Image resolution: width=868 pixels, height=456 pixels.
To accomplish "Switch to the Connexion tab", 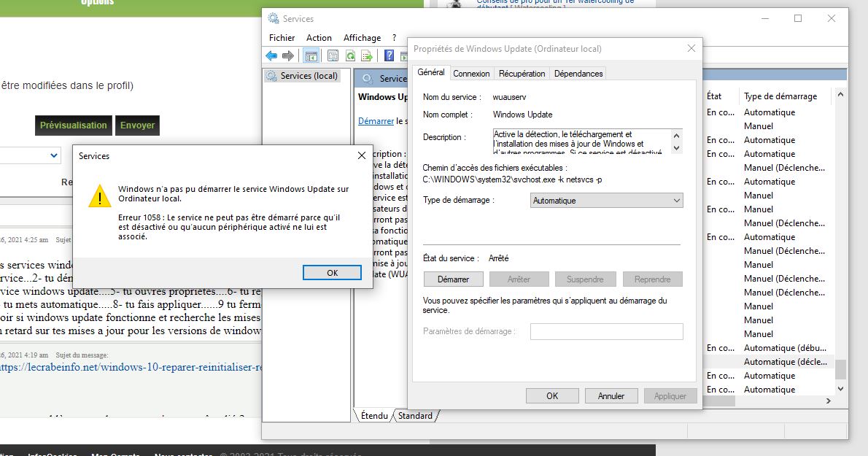I will pyautogui.click(x=471, y=74).
